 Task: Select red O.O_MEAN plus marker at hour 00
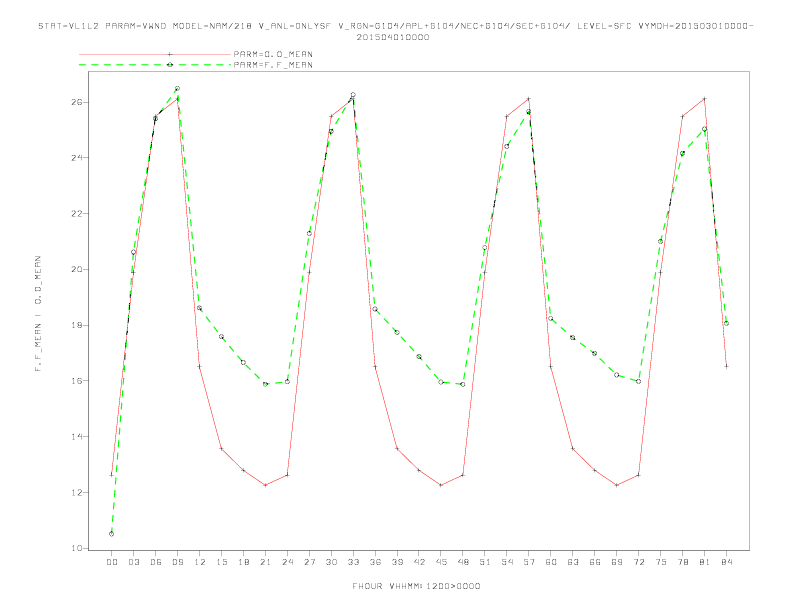(x=112, y=475)
